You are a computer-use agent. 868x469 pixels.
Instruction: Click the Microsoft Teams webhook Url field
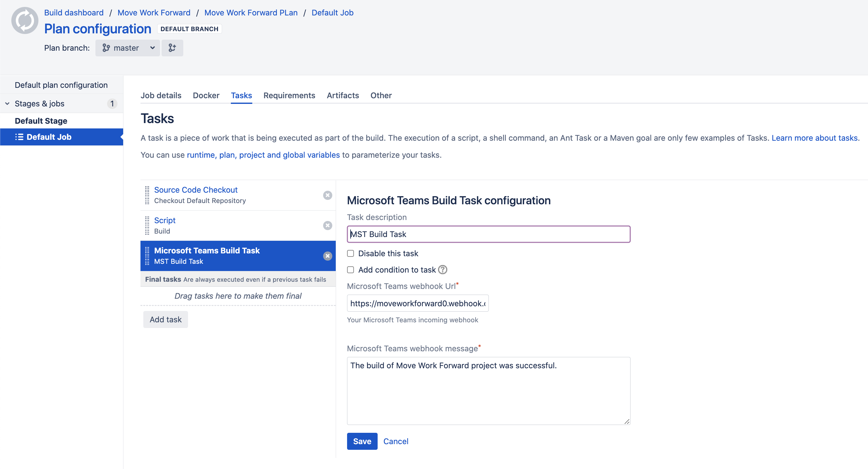click(418, 303)
